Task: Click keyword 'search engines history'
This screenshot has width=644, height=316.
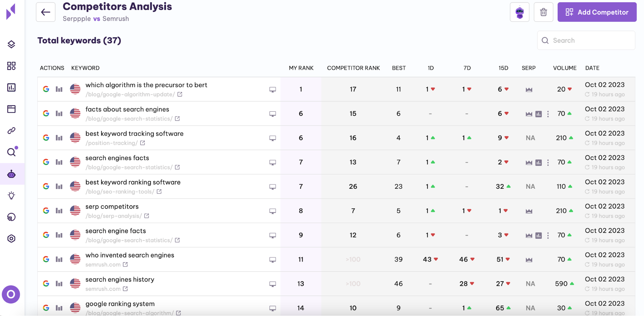Action: (120, 280)
